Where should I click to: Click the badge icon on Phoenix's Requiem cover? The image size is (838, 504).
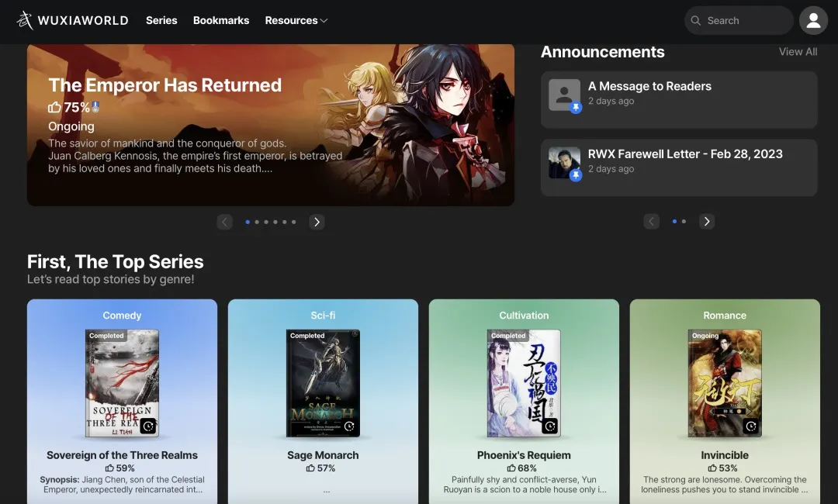[550, 426]
